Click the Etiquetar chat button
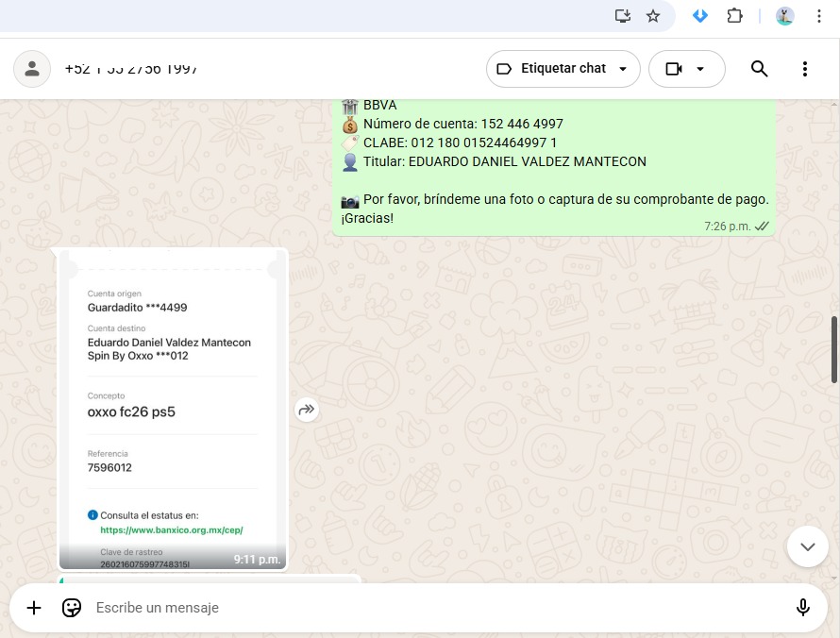This screenshot has width=840, height=638. (563, 69)
